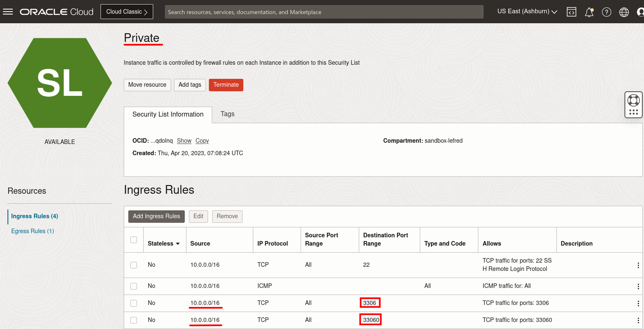Open the notifications bell
Viewport: 644px width, 329px height.
pos(589,12)
